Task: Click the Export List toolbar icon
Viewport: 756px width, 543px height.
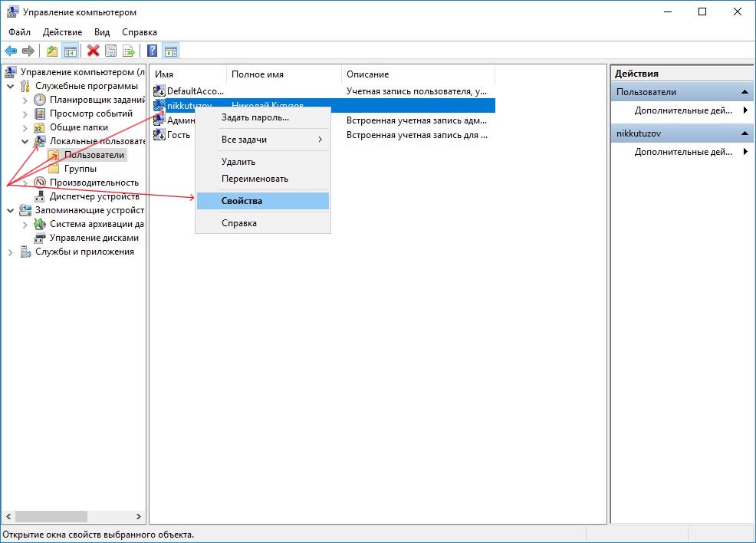Action: (129, 51)
